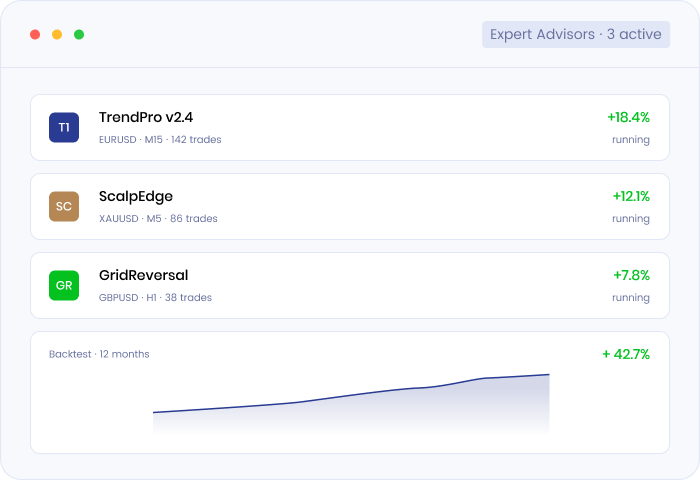
Task: Click the +18.4% return value
Action: (628, 117)
